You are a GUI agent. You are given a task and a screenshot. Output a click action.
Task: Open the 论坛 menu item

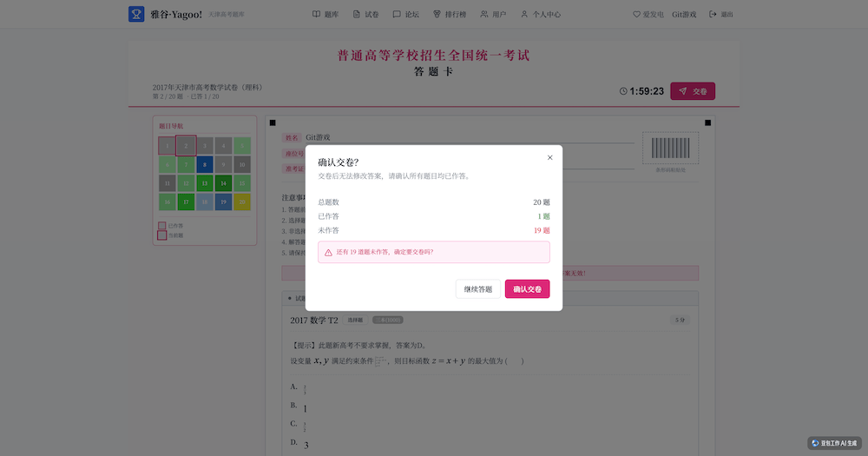tap(405, 15)
